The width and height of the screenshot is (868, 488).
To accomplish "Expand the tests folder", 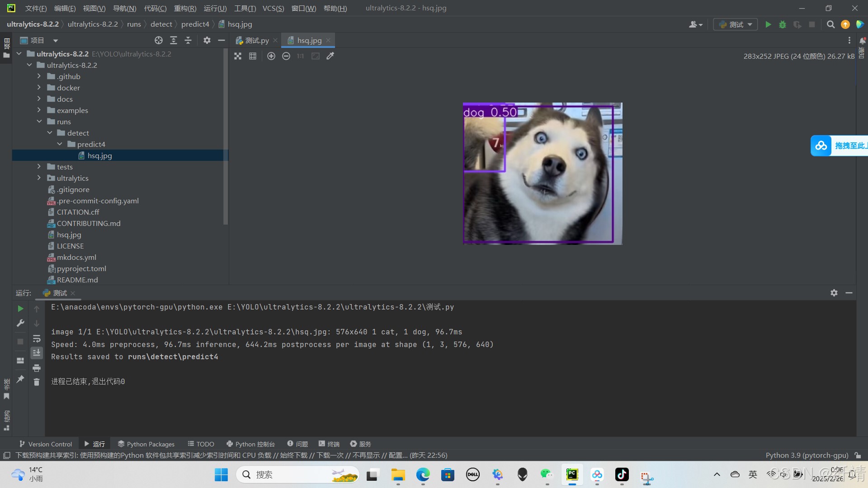I will click(39, 167).
